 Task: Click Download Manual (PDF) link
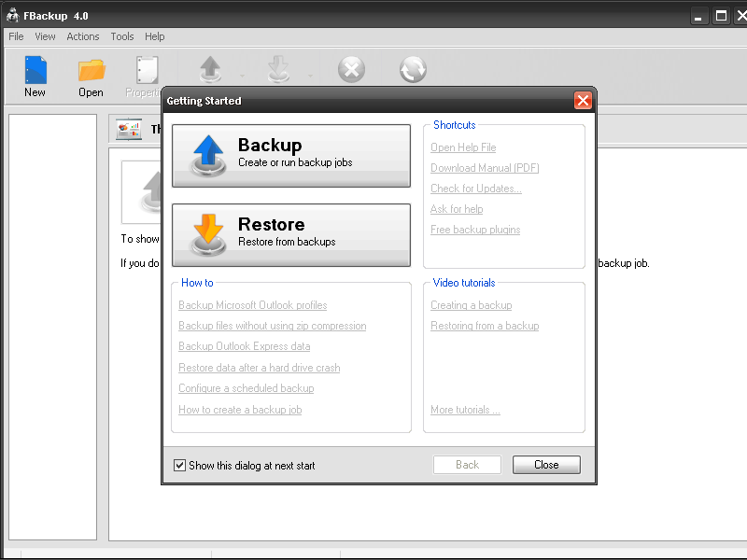point(485,168)
